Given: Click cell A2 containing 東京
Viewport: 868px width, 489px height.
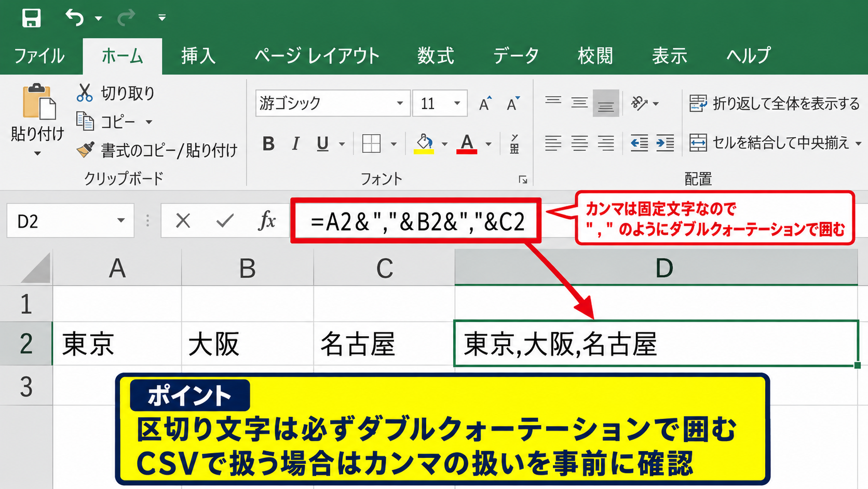Looking at the screenshot, I should click(117, 343).
